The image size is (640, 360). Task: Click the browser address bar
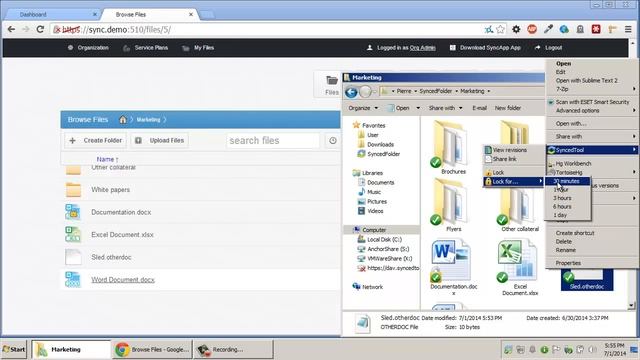click(269, 29)
